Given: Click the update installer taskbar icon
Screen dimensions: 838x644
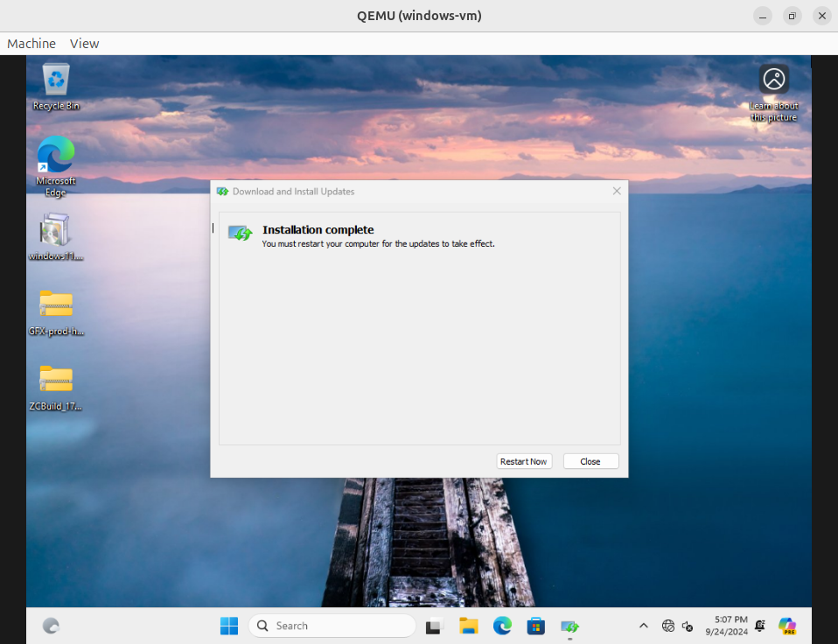Looking at the screenshot, I should (x=569, y=626).
